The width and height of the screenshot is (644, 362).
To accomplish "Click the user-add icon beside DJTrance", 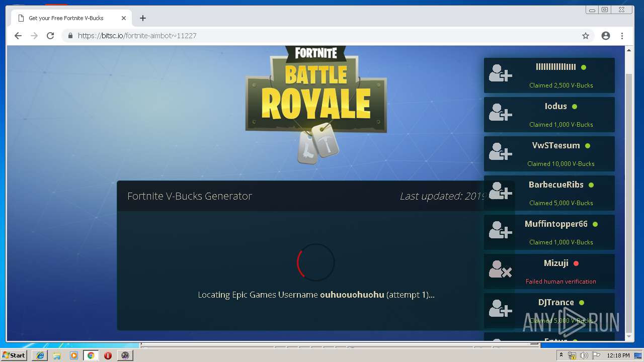I will pyautogui.click(x=501, y=309).
